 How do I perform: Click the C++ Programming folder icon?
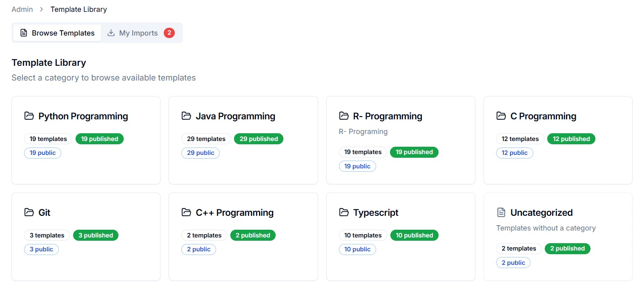tap(186, 213)
